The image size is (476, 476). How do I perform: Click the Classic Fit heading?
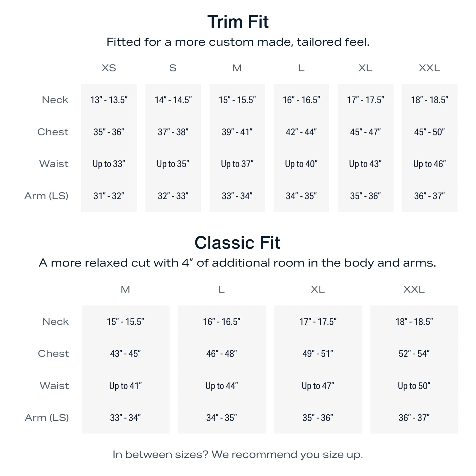pyautogui.click(x=237, y=243)
